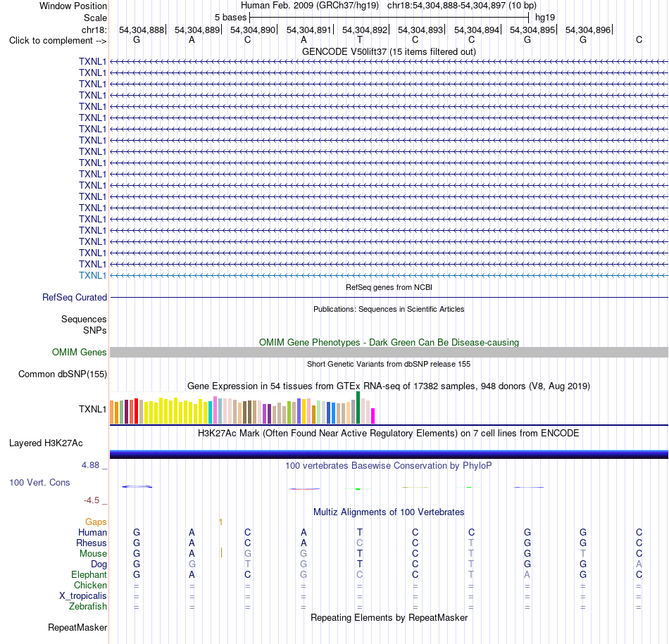
Task: Select the Zebrafish alignment row label
Action: point(88,606)
